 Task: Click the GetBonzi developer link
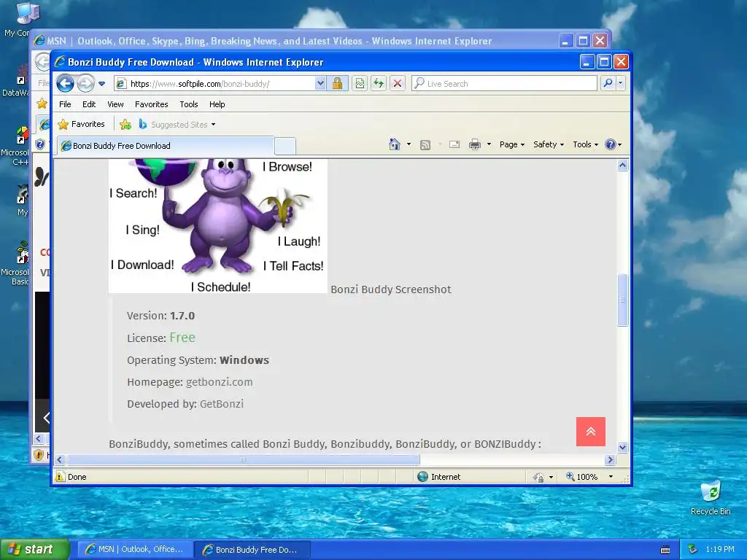tap(222, 404)
